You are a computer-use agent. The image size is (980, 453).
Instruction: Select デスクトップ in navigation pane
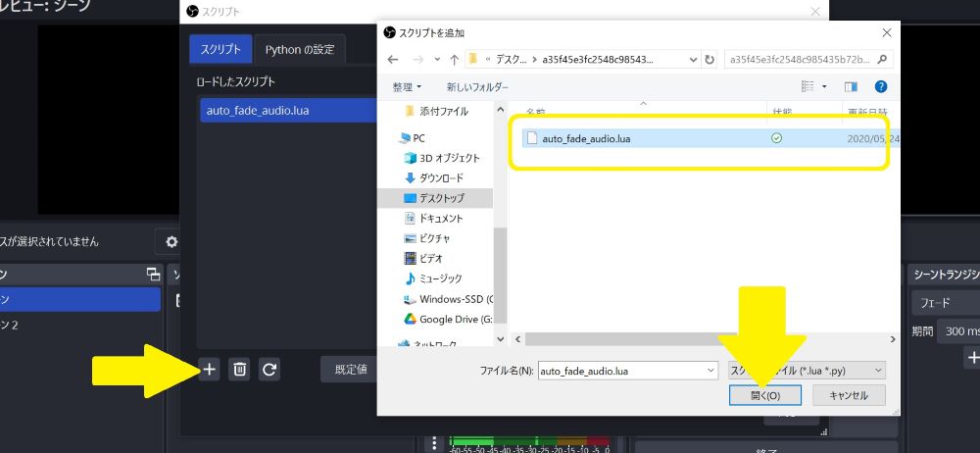(x=435, y=198)
